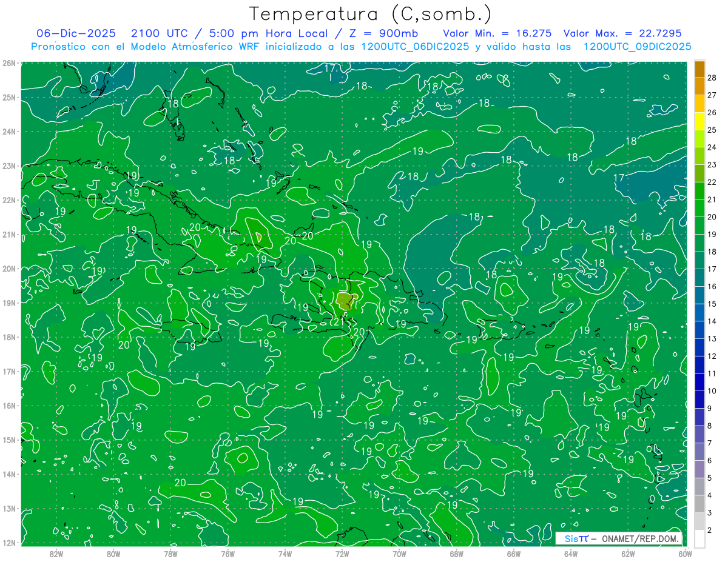Click the color scale label "15"

click(712, 304)
